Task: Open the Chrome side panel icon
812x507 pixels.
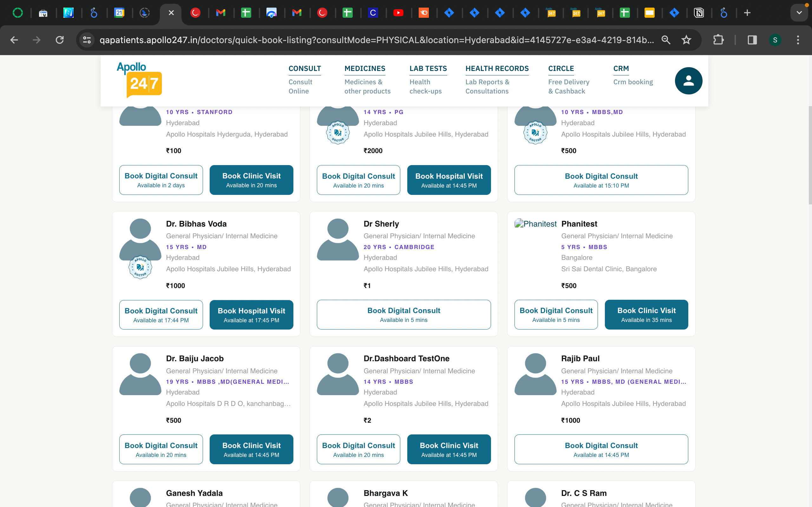Action: (752, 40)
